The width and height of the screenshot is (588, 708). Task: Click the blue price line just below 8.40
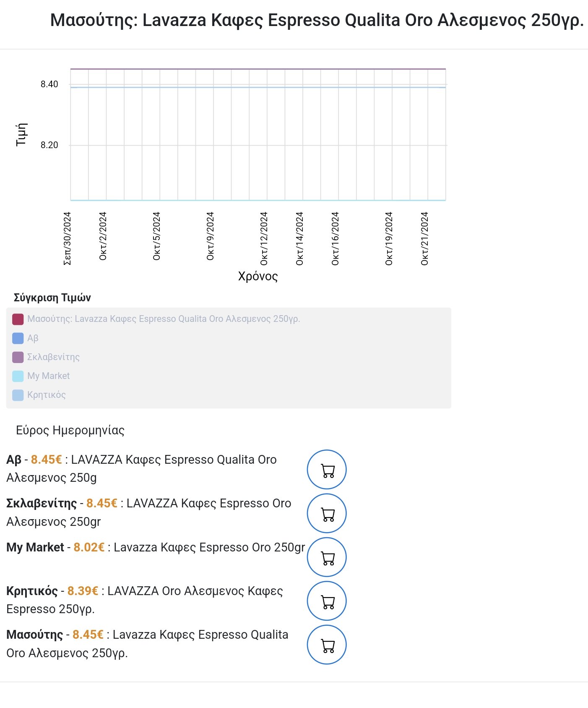258,87
